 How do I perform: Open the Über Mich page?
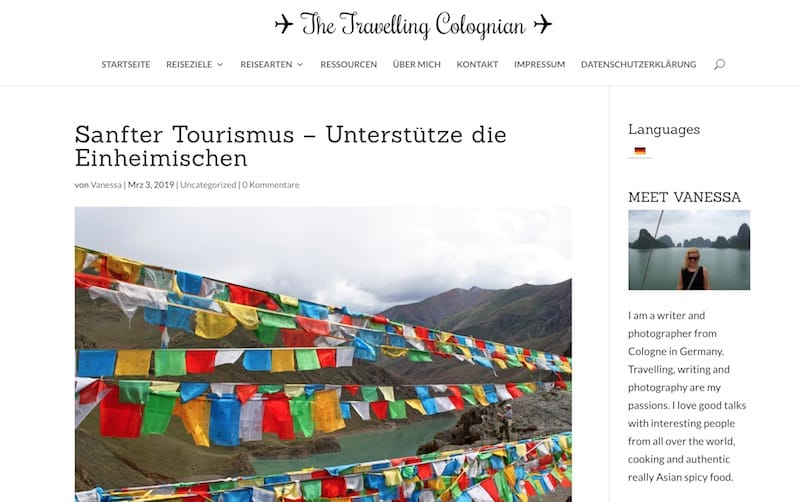pos(416,64)
